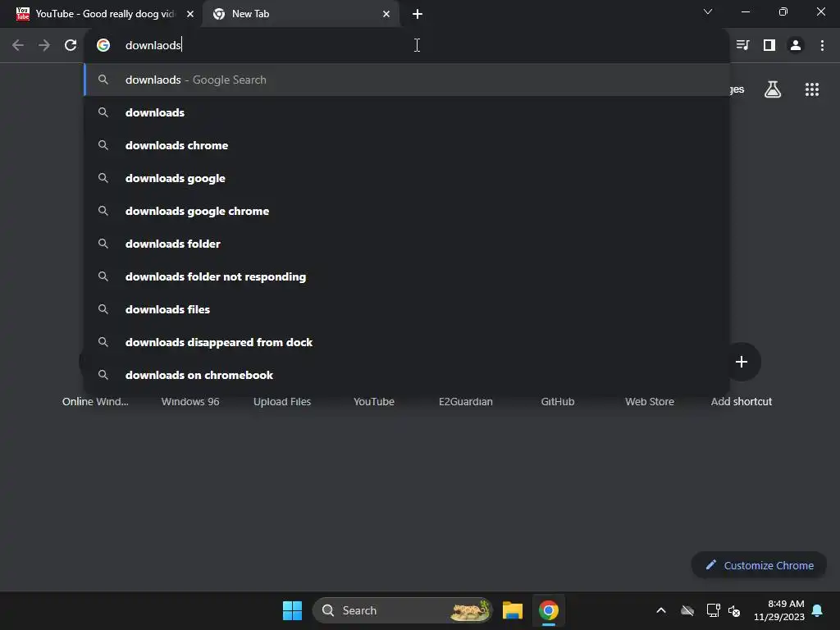Choose the 'downloads' suggestion

pos(407,112)
